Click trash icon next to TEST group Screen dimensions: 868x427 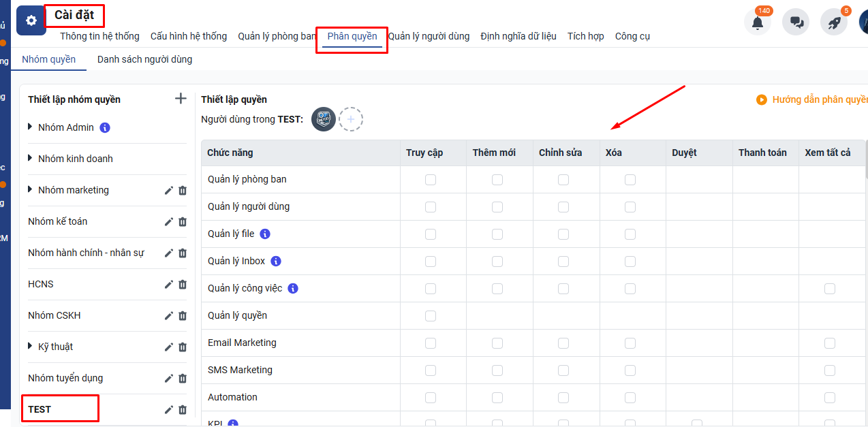click(x=183, y=410)
